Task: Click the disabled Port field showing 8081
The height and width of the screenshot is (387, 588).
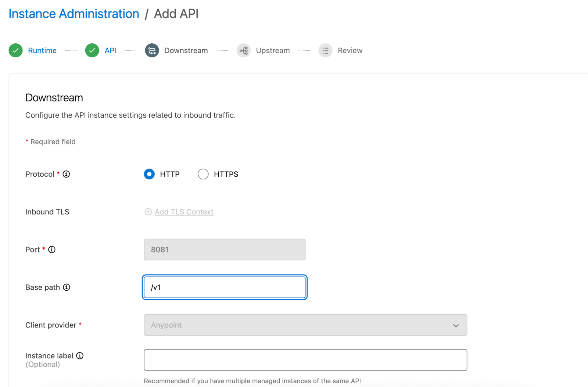Action: click(x=224, y=250)
